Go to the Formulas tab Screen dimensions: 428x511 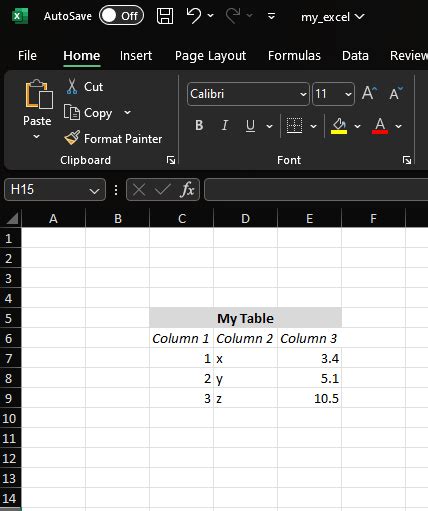[294, 56]
